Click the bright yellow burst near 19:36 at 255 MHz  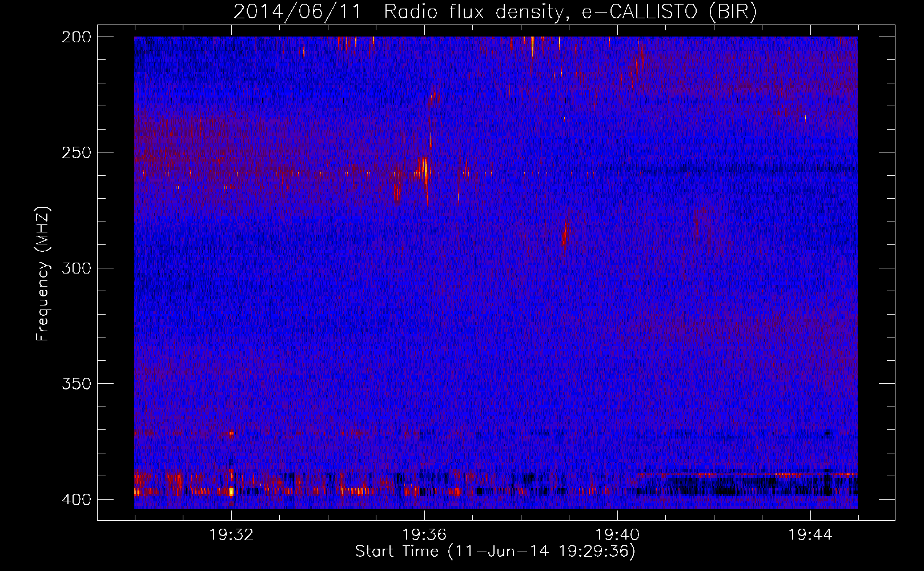(425, 170)
